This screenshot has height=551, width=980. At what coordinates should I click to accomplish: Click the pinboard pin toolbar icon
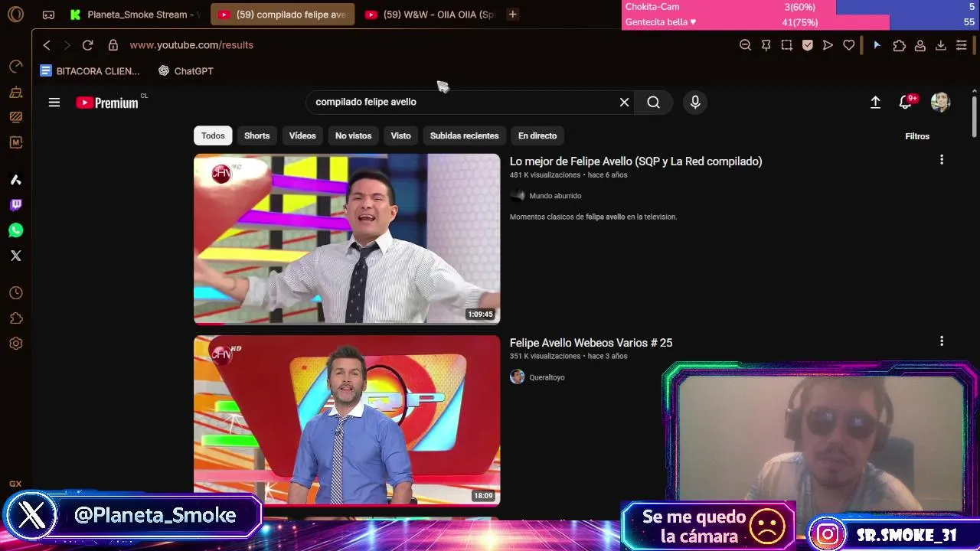[766, 45]
